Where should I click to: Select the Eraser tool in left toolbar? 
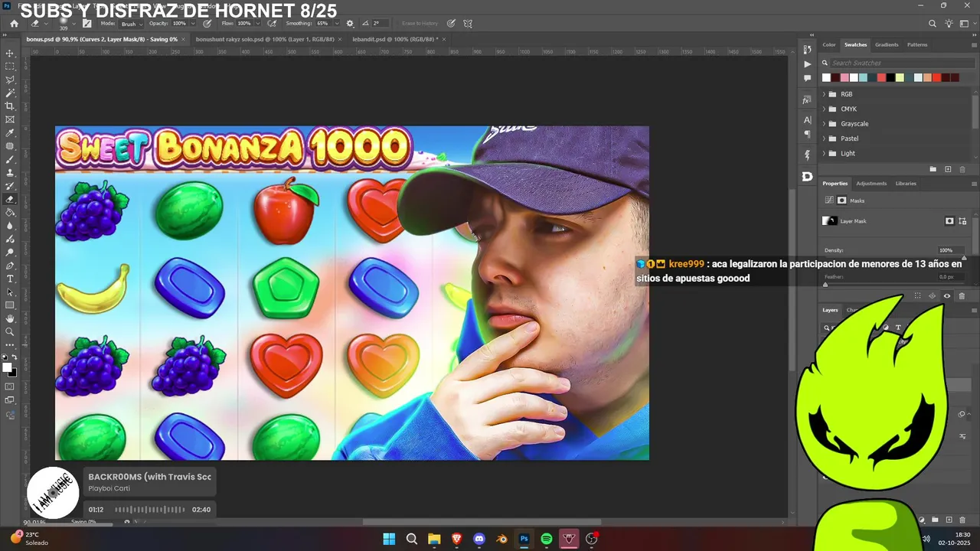point(10,199)
